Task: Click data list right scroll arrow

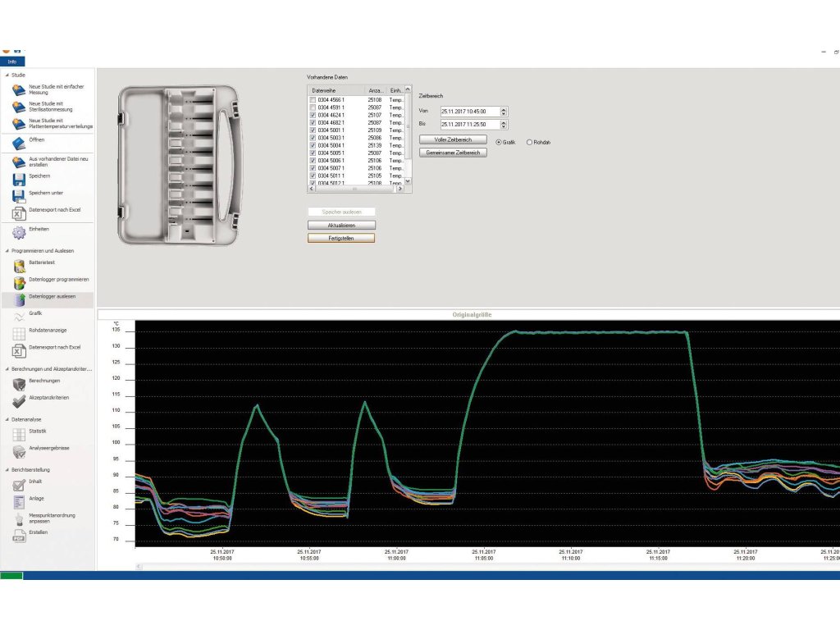Action: pos(400,189)
